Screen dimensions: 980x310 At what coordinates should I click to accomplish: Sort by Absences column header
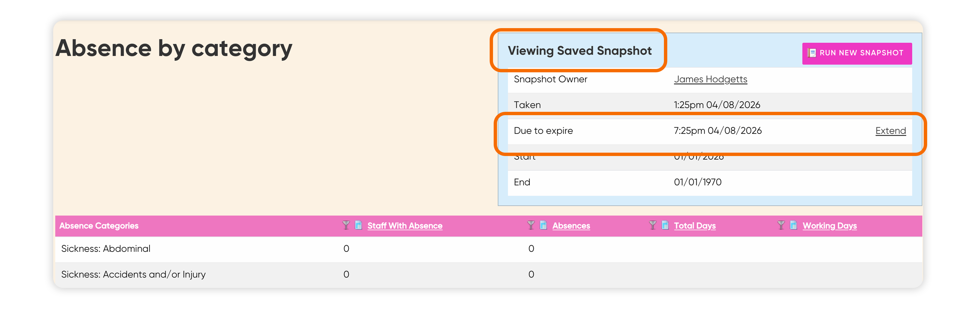tap(571, 225)
